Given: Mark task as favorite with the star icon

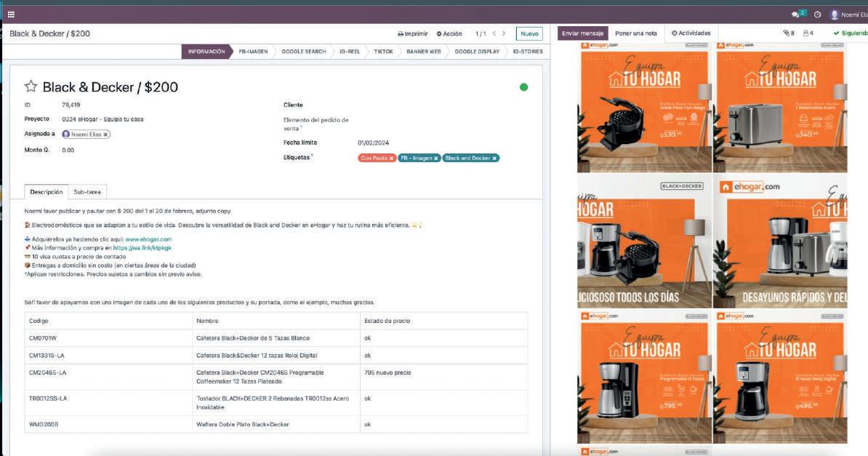Looking at the screenshot, I should click(31, 86).
